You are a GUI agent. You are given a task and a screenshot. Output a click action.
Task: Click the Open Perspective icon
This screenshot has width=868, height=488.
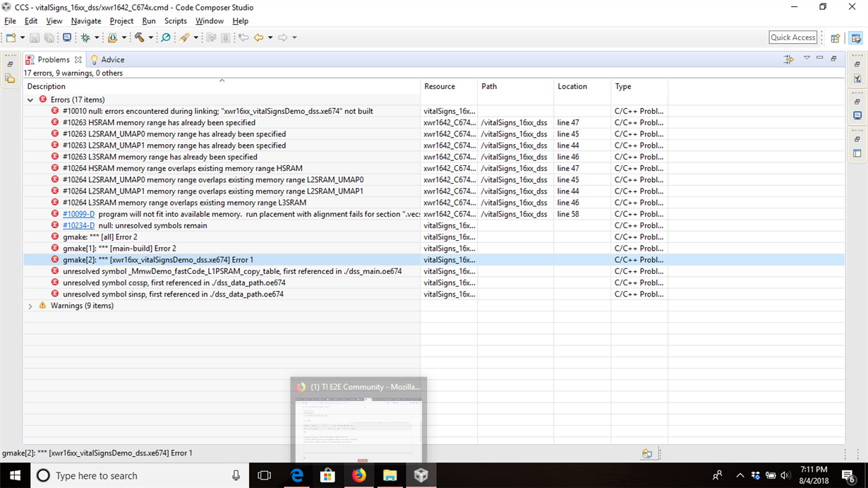pyautogui.click(x=836, y=38)
